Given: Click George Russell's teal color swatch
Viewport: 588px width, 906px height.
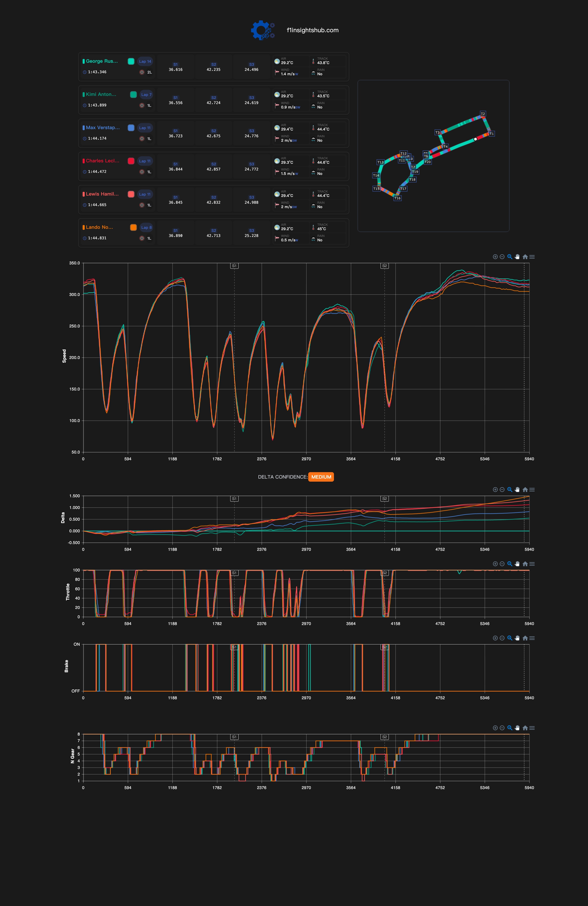Looking at the screenshot, I should click(131, 61).
